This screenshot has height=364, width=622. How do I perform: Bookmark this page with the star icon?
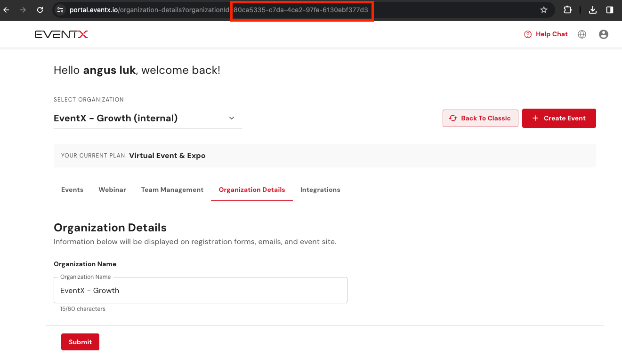544,10
